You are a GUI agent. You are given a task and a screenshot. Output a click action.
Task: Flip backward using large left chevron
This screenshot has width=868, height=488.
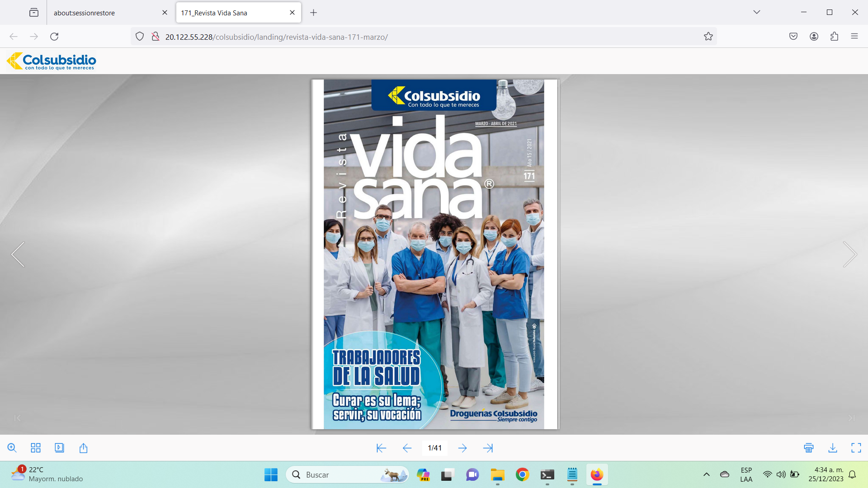pos(18,254)
